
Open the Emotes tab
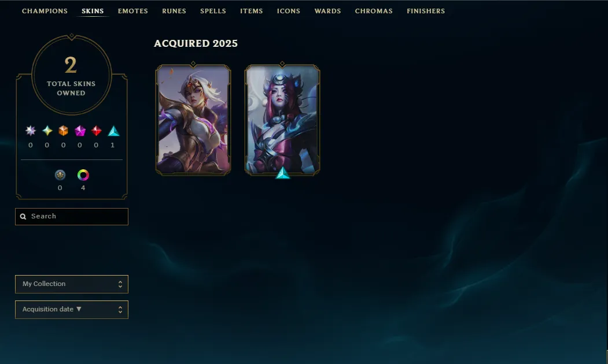(x=133, y=11)
